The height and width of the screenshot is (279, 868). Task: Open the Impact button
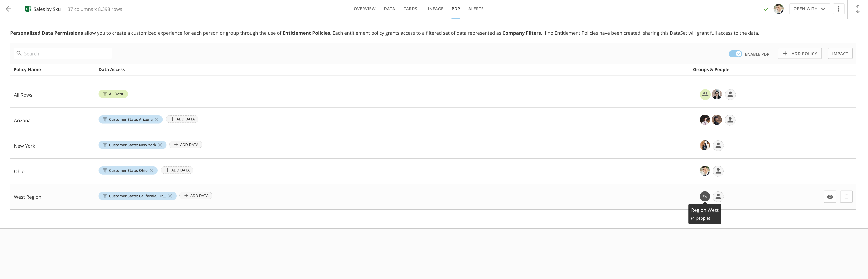840,54
